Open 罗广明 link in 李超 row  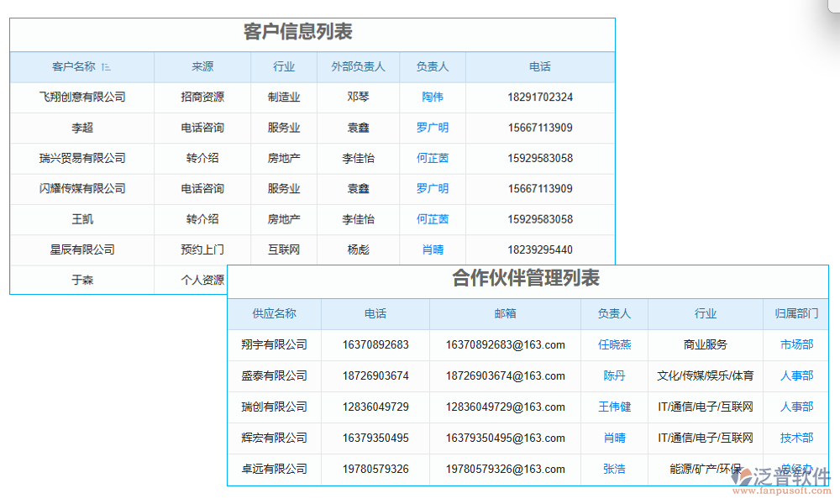click(x=431, y=128)
